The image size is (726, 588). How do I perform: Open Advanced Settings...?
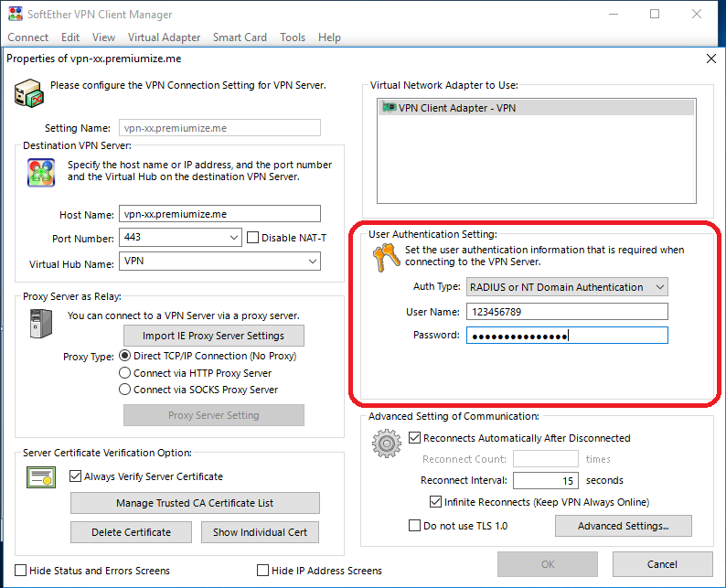(x=624, y=526)
